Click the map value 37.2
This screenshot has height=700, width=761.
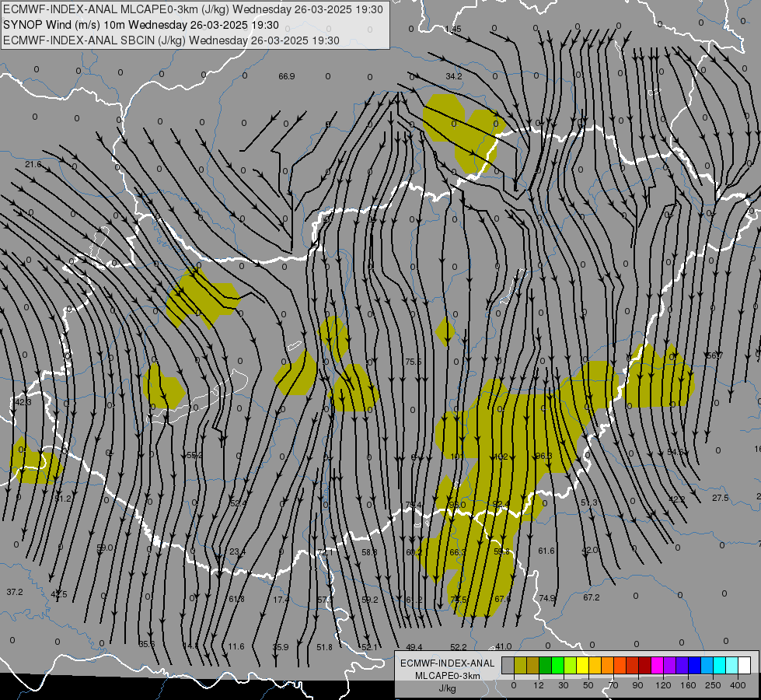point(15,592)
